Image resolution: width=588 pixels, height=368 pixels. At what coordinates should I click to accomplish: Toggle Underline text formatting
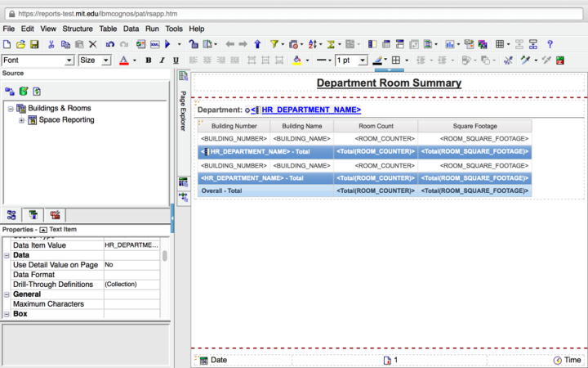pyautogui.click(x=176, y=61)
